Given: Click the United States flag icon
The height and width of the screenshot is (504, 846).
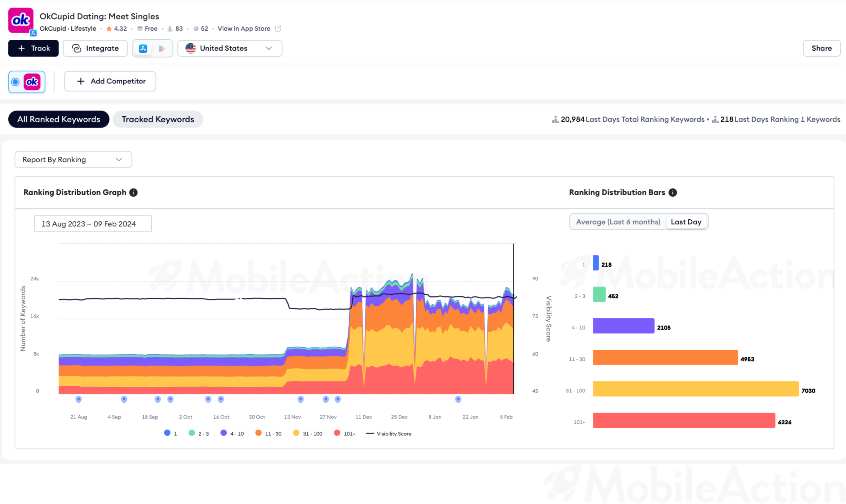Looking at the screenshot, I should point(190,48).
